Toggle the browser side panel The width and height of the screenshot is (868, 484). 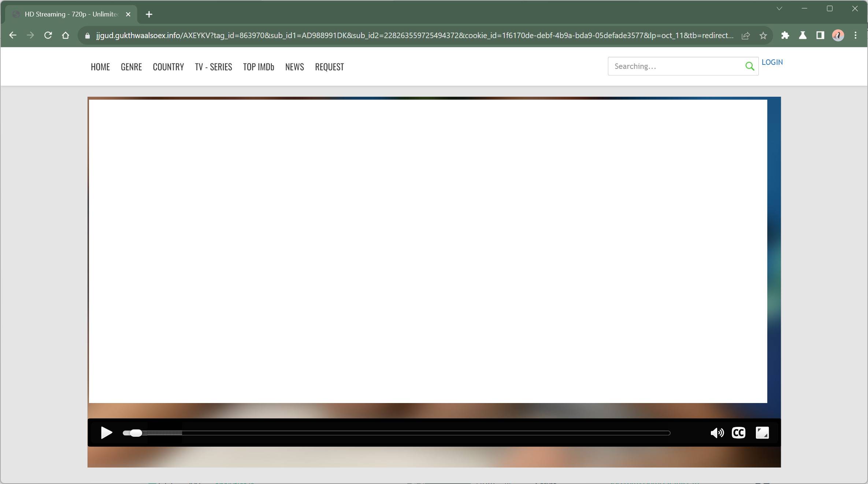[x=820, y=36]
